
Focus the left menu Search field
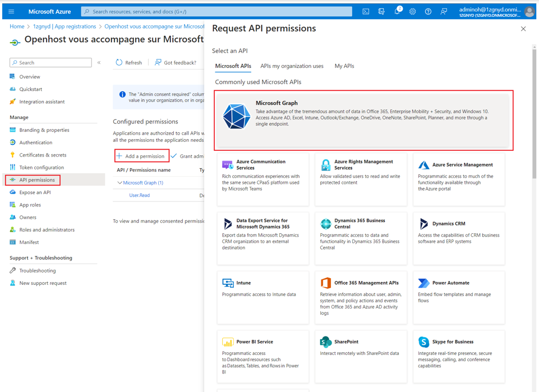51,62
